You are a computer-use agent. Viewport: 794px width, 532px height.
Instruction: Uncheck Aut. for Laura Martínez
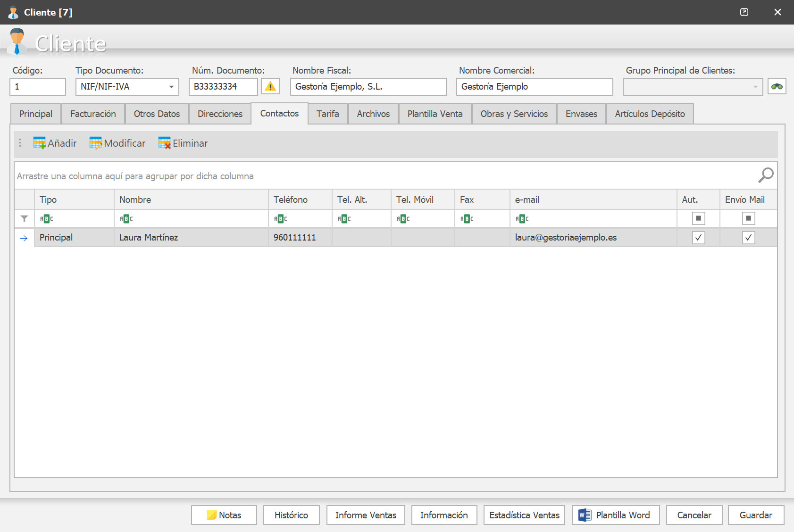pyautogui.click(x=698, y=238)
